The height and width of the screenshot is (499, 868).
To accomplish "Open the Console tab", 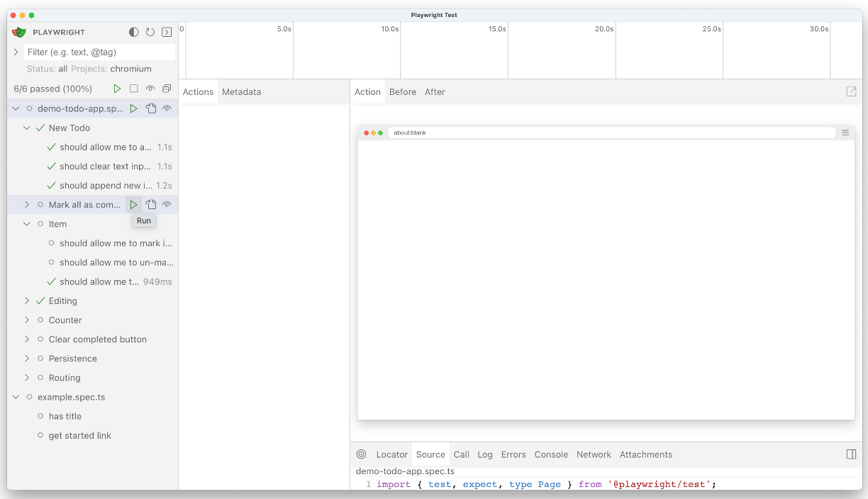I will point(551,454).
